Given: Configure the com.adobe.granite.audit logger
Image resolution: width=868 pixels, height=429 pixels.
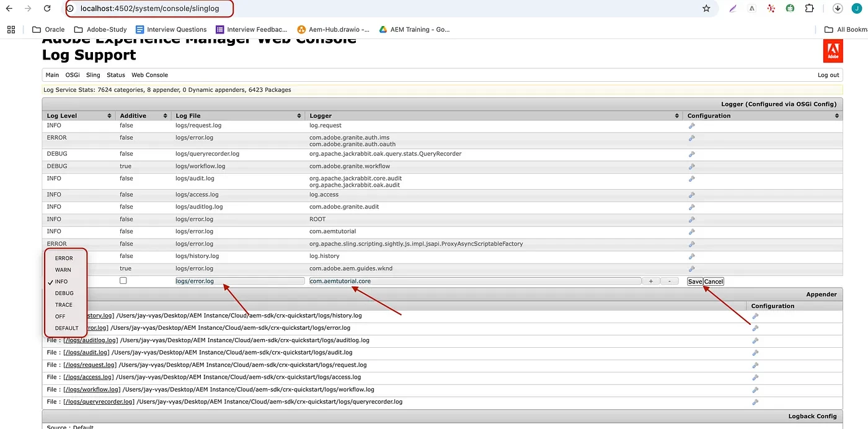Looking at the screenshot, I should pyautogui.click(x=692, y=208).
